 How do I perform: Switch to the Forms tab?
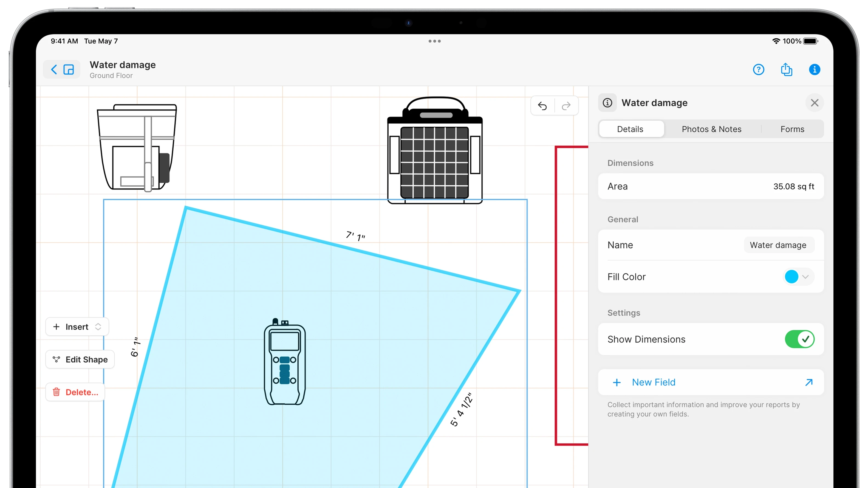pos(792,129)
